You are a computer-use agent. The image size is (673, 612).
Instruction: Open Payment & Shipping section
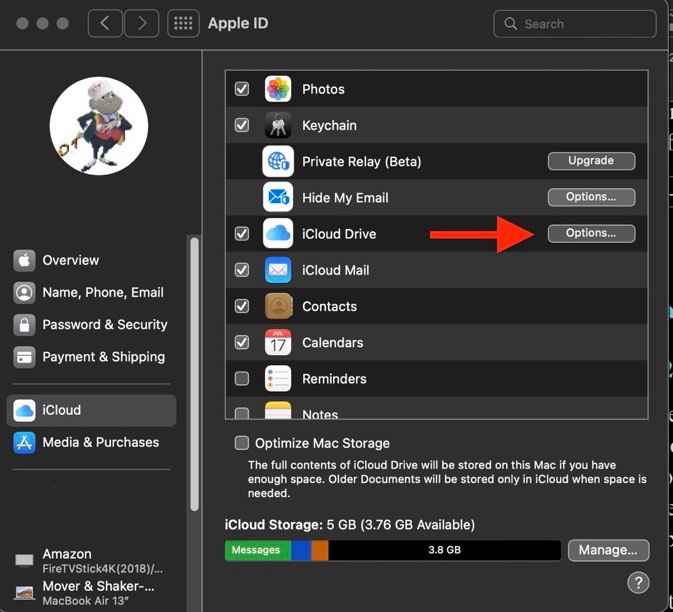click(91, 357)
